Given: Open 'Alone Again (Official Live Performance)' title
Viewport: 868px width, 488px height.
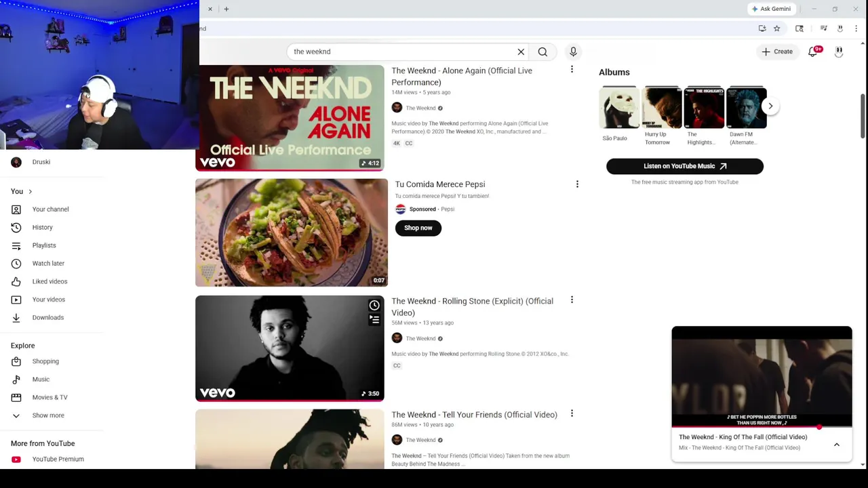Looking at the screenshot, I should coord(462,77).
